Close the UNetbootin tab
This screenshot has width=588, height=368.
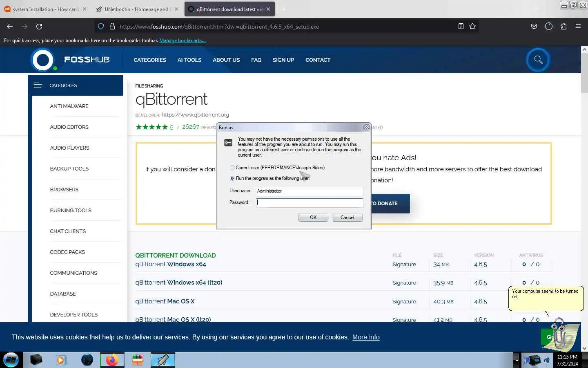click(176, 9)
